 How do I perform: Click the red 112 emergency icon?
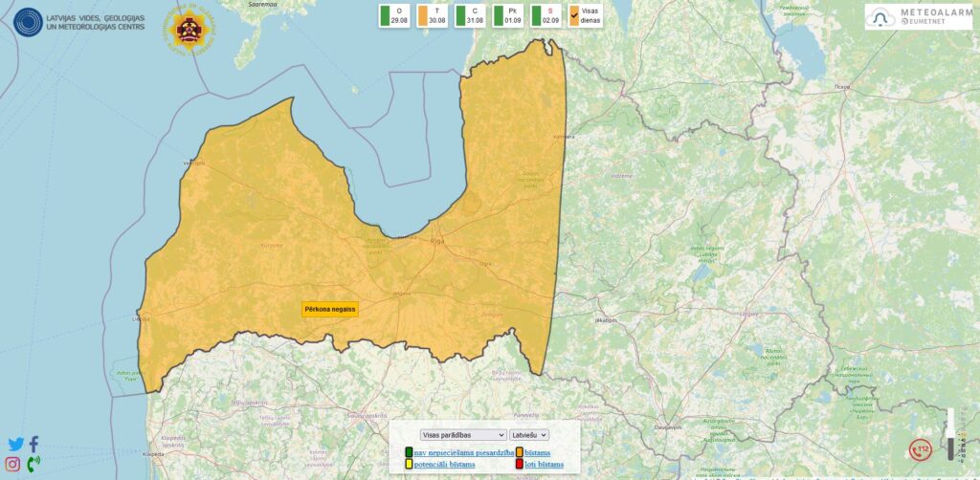pyautogui.click(x=921, y=449)
